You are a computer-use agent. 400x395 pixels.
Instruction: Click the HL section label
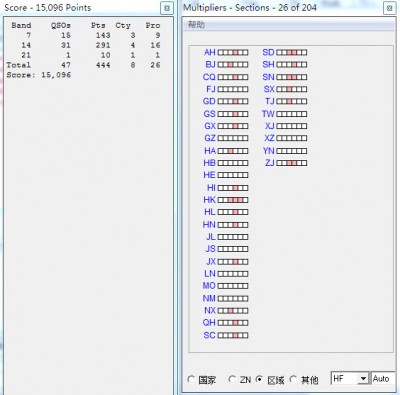tap(210, 212)
